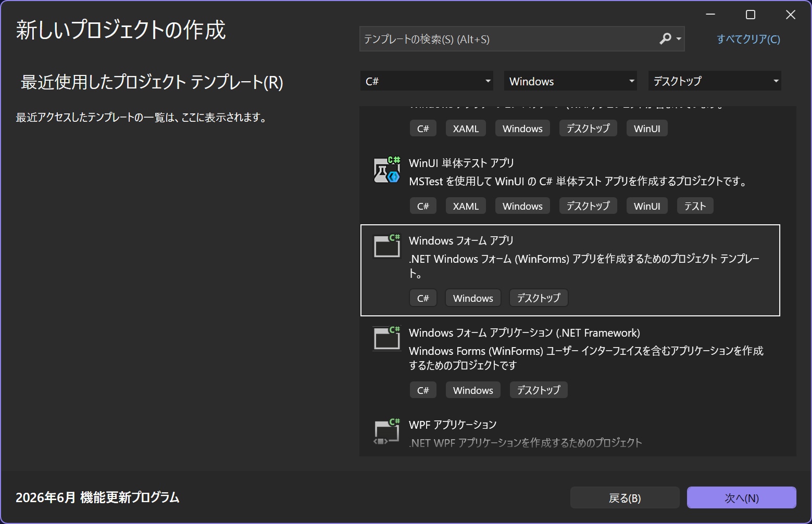Click the Windows Forms .NET Framework template icon
The height and width of the screenshot is (524, 812).
coord(387,338)
